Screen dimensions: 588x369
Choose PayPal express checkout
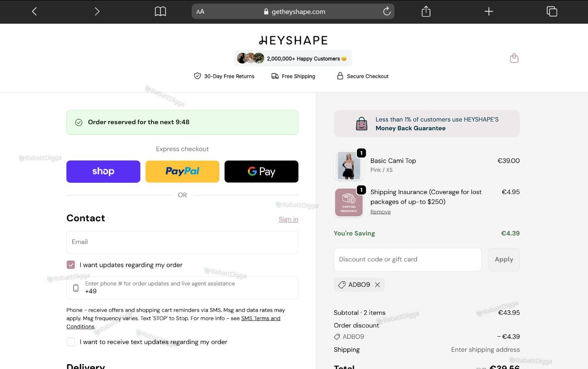tap(182, 171)
